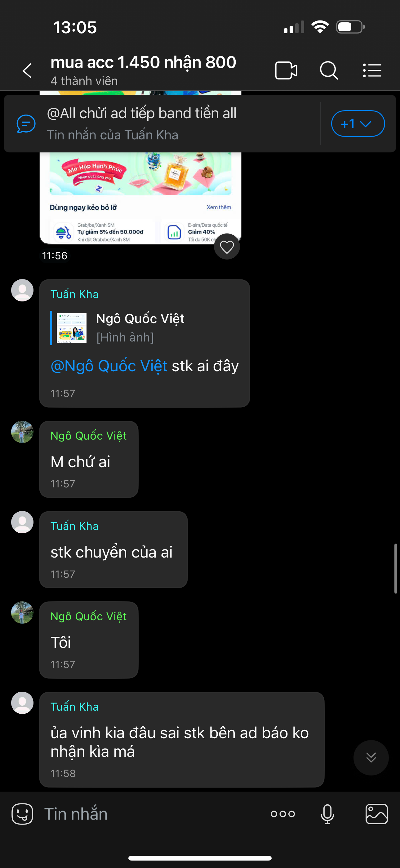Tap the chat scrollbar handle
Image resolution: width=400 pixels, height=868 pixels.
pyautogui.click(x=396, y=568)
